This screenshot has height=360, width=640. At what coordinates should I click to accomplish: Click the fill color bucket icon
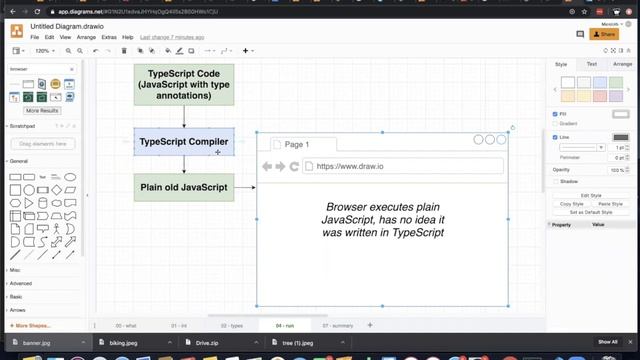point(168,51)
